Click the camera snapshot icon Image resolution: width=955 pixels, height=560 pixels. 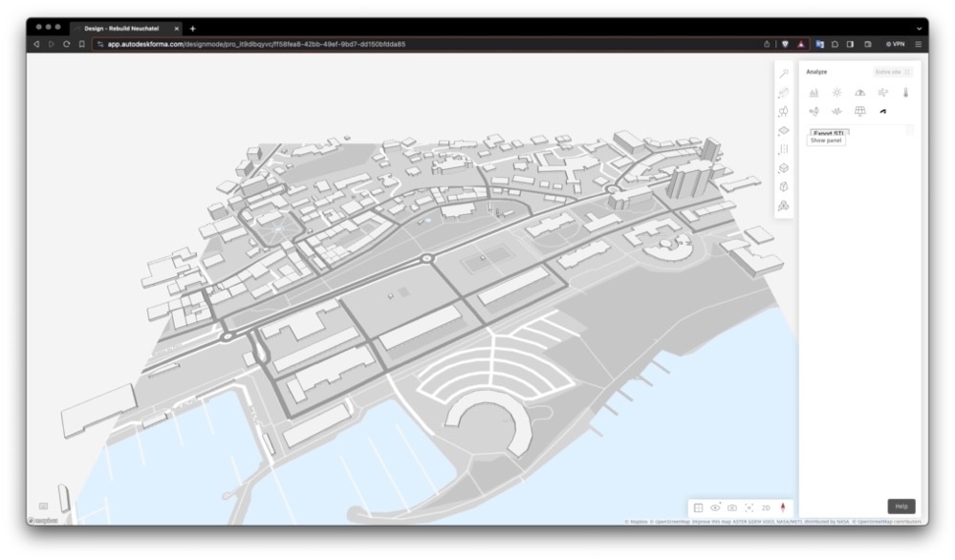732,507
